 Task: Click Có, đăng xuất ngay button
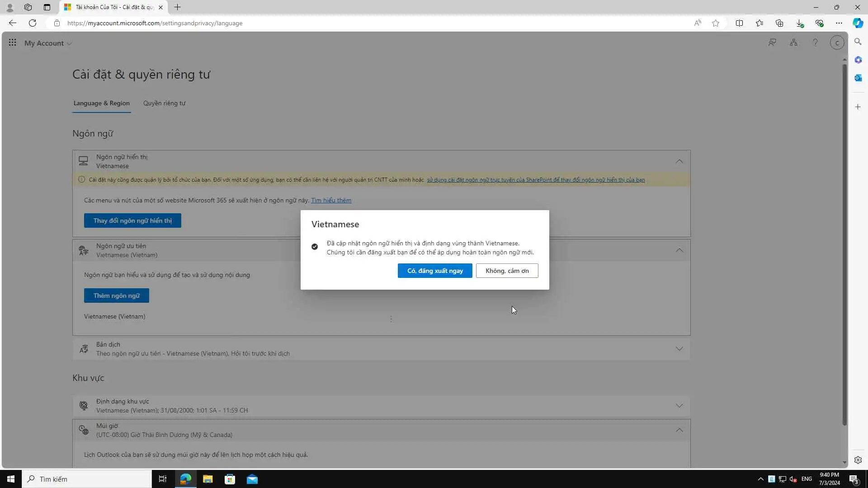click(x=434, y=271)
